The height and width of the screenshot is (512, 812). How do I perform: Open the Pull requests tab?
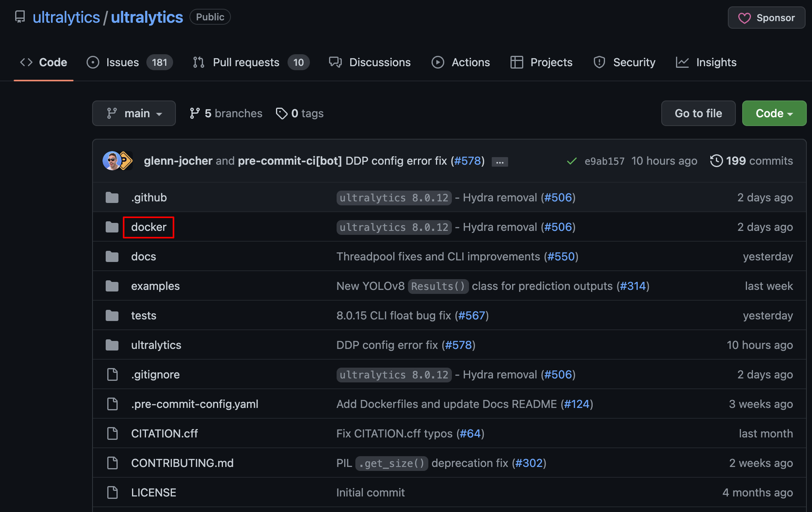tap(246, 62)
